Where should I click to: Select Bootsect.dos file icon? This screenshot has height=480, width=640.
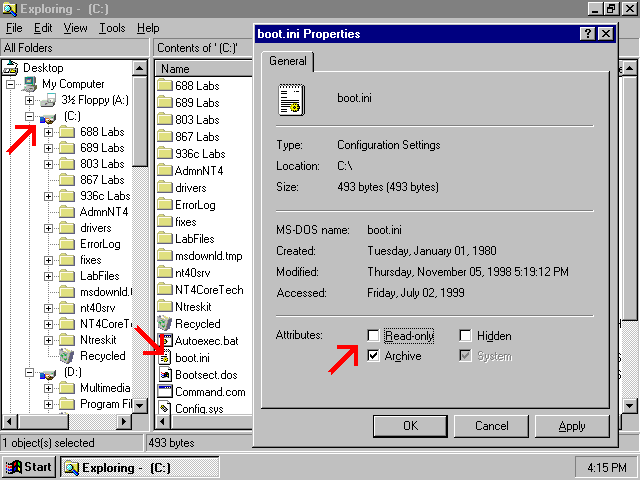165,375
